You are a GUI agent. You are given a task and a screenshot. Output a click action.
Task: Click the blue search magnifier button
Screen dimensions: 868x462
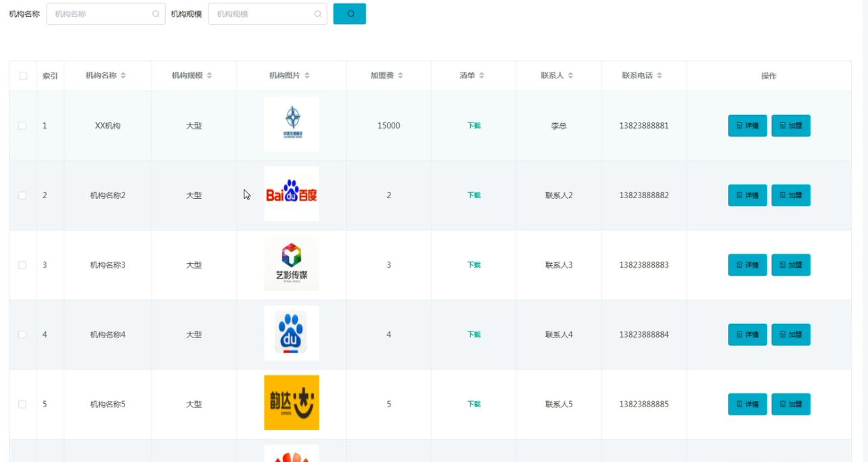point(349,14)
